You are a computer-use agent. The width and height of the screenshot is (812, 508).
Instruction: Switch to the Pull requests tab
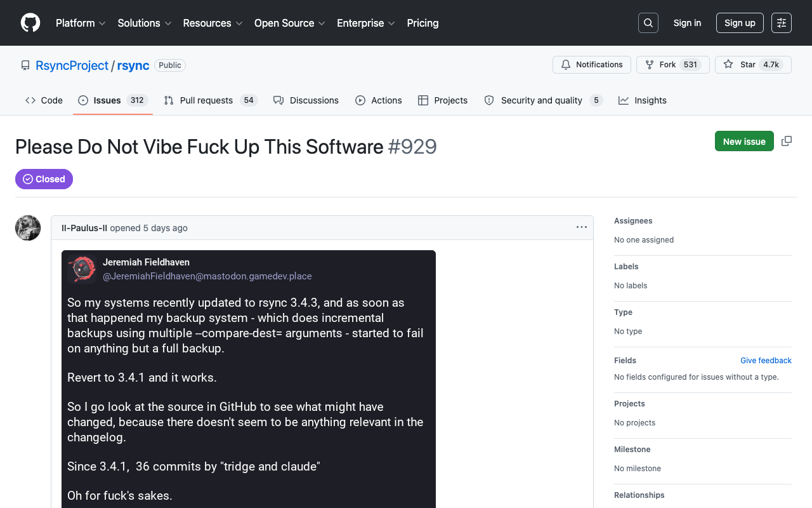click(210, 100)
